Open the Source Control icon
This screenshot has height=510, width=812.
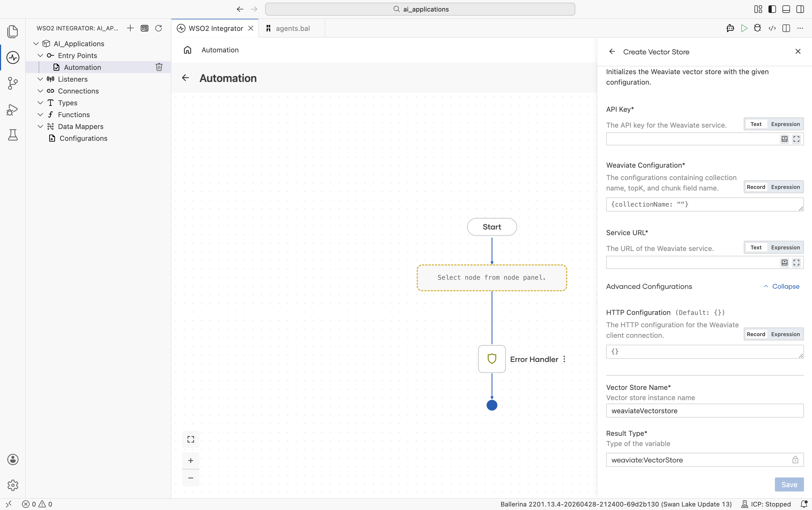click(x=13, y=83)
